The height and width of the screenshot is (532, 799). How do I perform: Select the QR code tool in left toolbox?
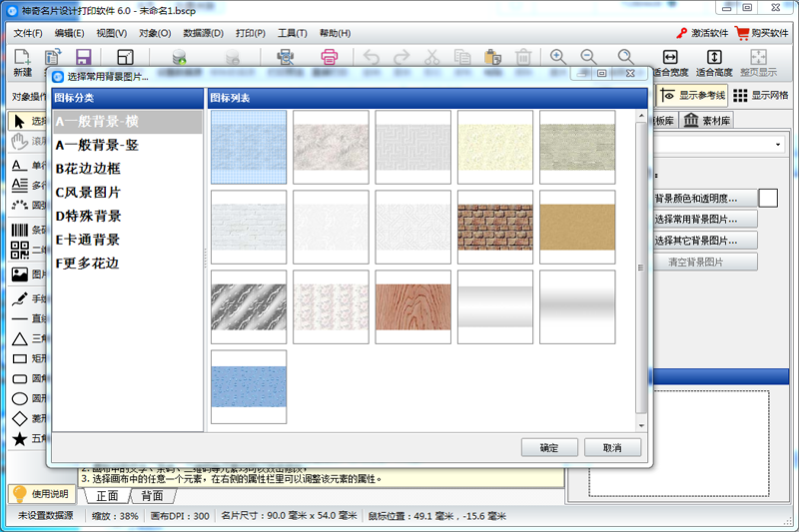point(20,253)
